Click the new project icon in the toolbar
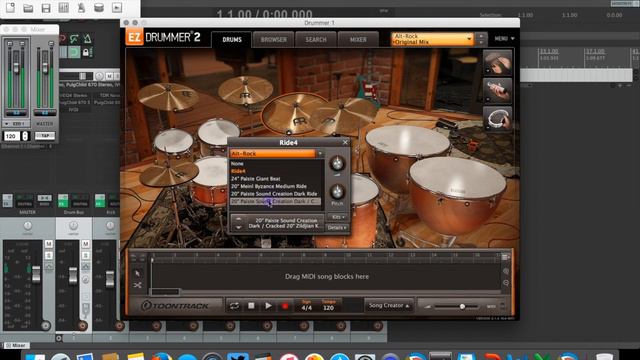The width and height of the screenshot is (640, 360). pyautogui.click(x=10, y=7)
